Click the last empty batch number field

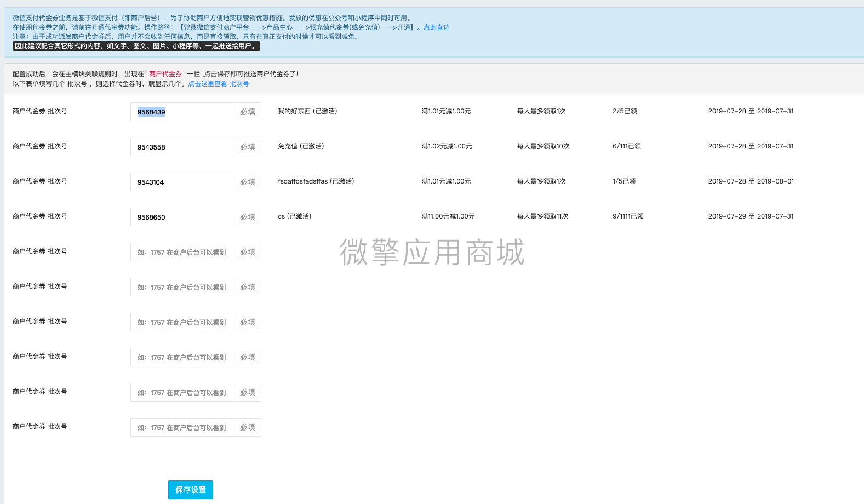point(182,427)
